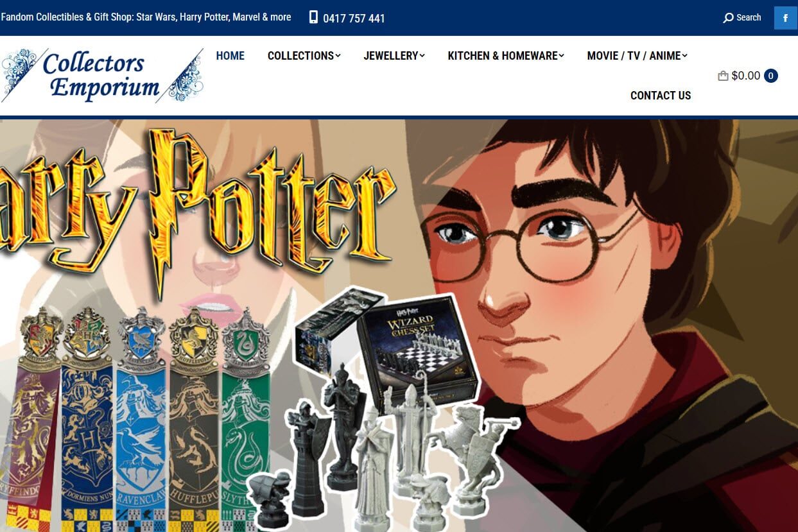798x532 pixels.
Task: Open the Movie / TV / Anime dropdown
Action: click(x=637, y=56)
